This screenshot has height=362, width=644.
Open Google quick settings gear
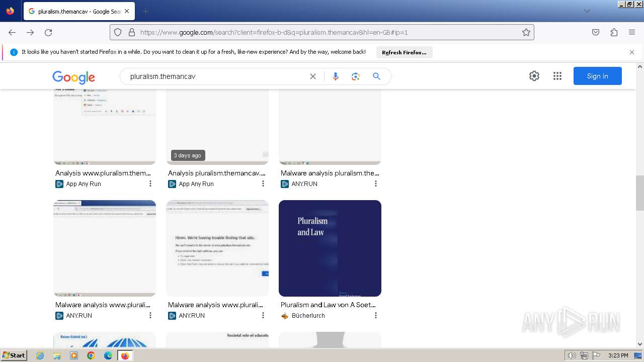pos(534,76)
